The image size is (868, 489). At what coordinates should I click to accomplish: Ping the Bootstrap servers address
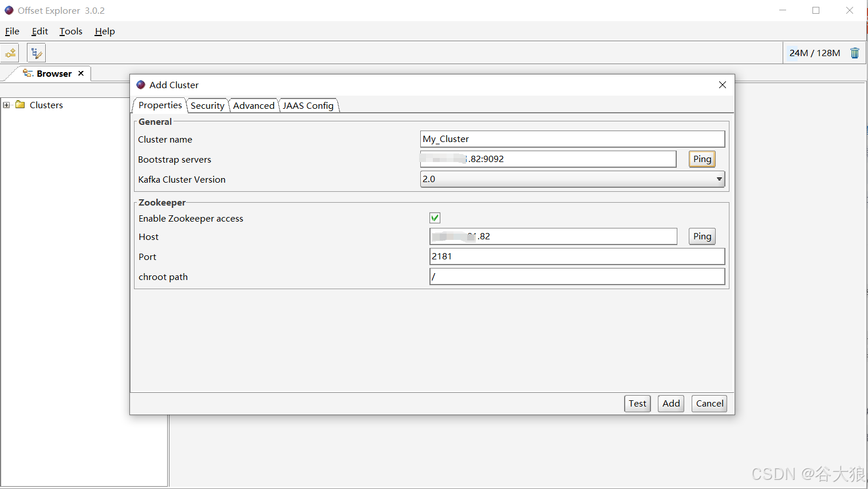[702, 159]
